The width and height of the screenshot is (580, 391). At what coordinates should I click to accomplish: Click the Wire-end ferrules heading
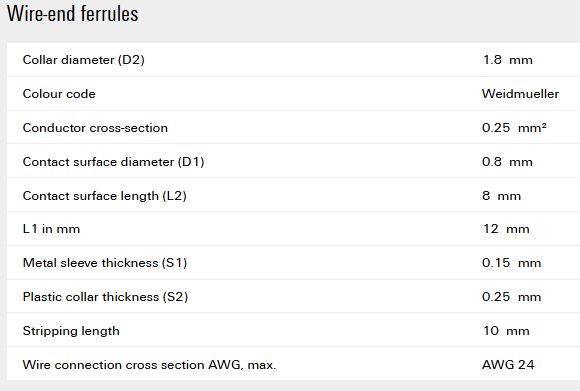coord(72,14)
